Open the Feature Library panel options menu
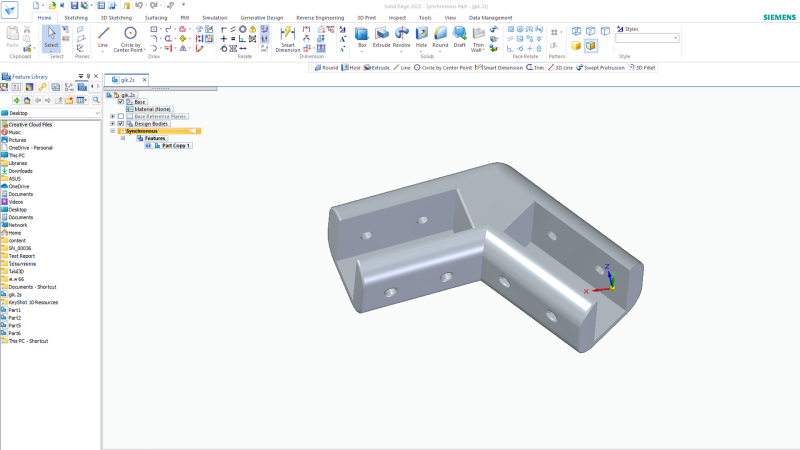800x450 pixels. [x=81, y=77]
